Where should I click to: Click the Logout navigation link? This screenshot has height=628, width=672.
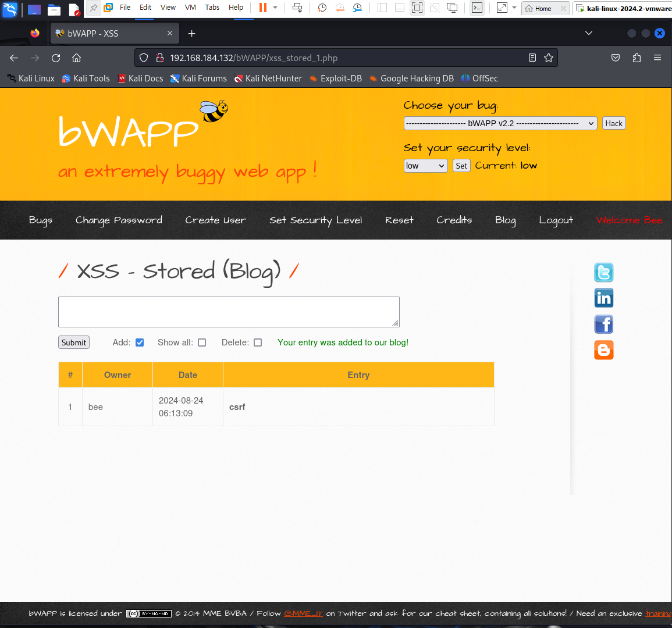coord(556,220)
